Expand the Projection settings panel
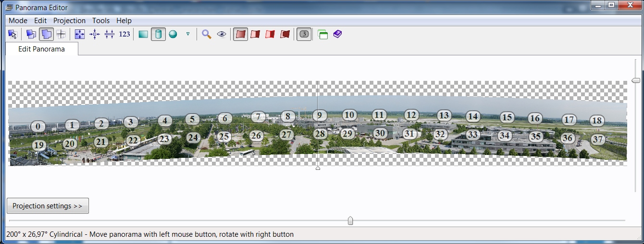 (x=48, y=205)
